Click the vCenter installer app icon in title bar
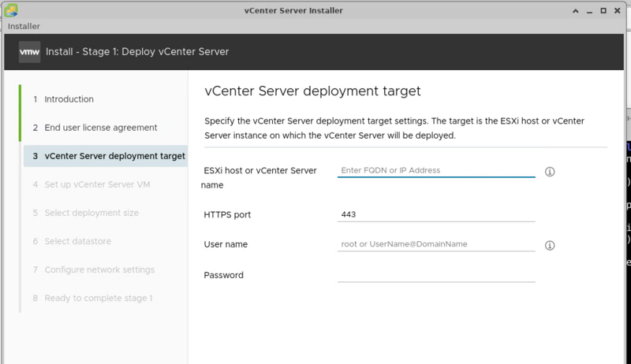This screenshot has height=364, width=631. coord(11,10)
